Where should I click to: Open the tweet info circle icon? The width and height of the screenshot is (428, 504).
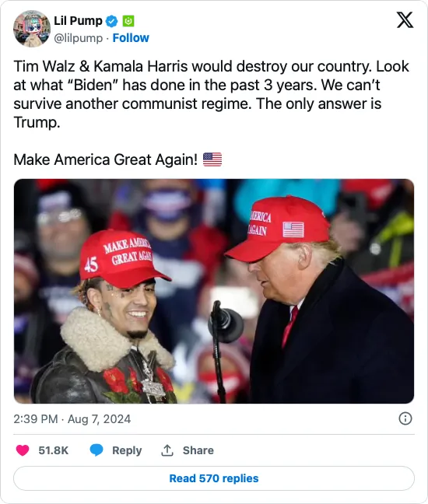pos(405,418)
